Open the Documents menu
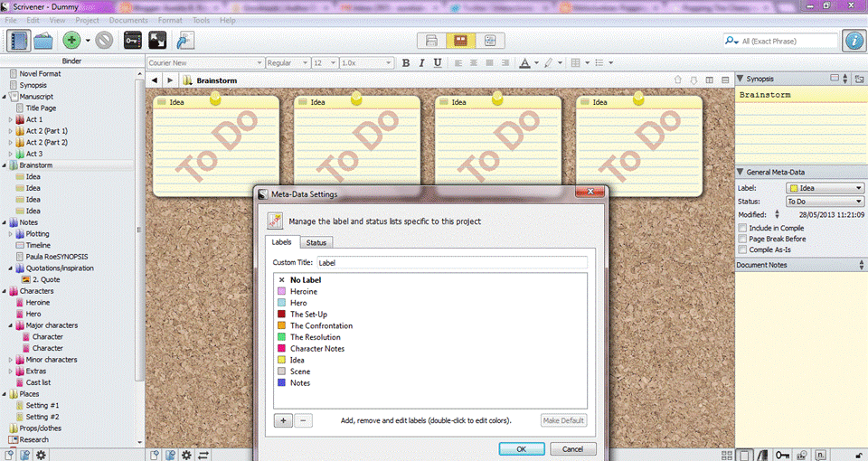 click(x=128, y=20)
